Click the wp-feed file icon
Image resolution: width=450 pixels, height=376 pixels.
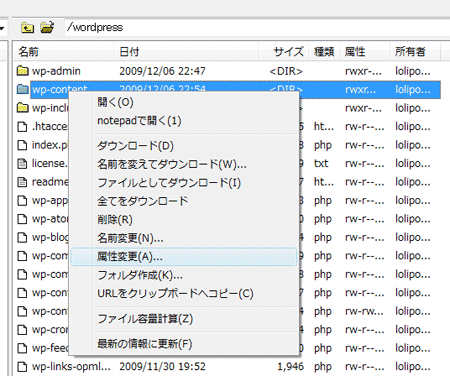22,348
